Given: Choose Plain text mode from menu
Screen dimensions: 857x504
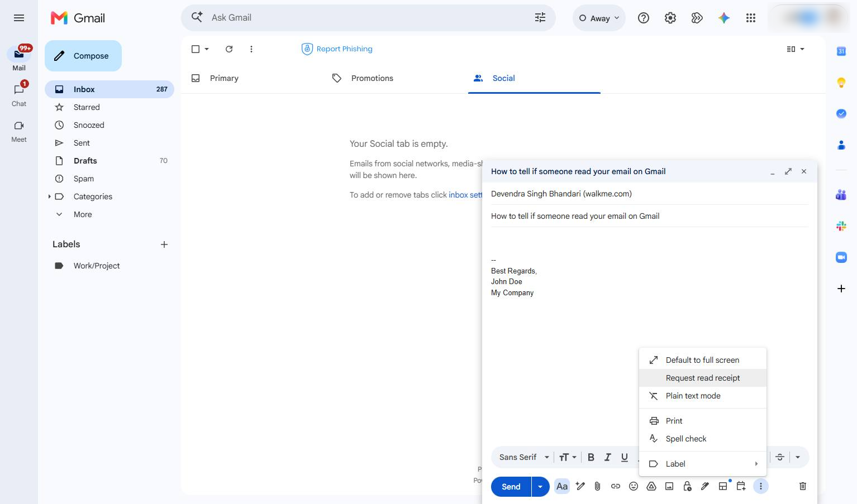Looking at the screenshot, I should point(703,396).
